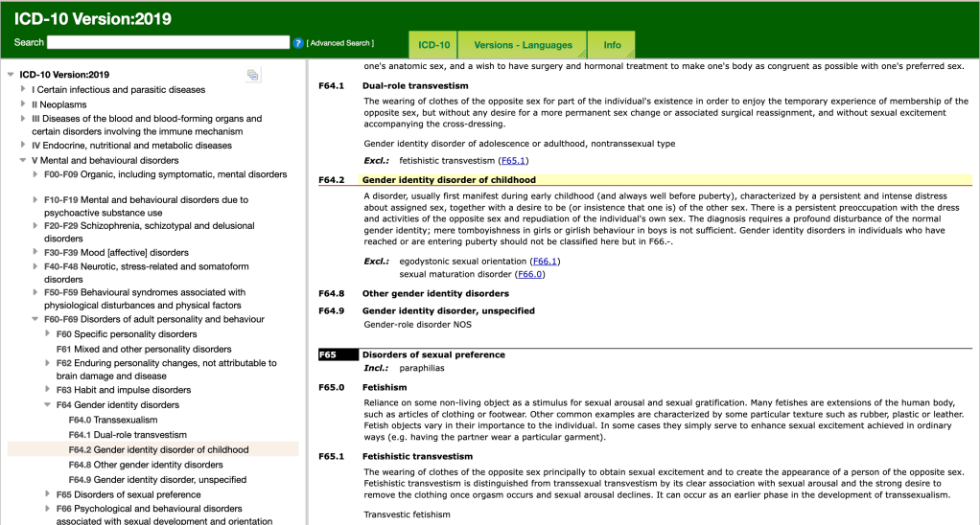
Task: Select F64.9 Gender identity disorder, unspecified
Action: 157,479
